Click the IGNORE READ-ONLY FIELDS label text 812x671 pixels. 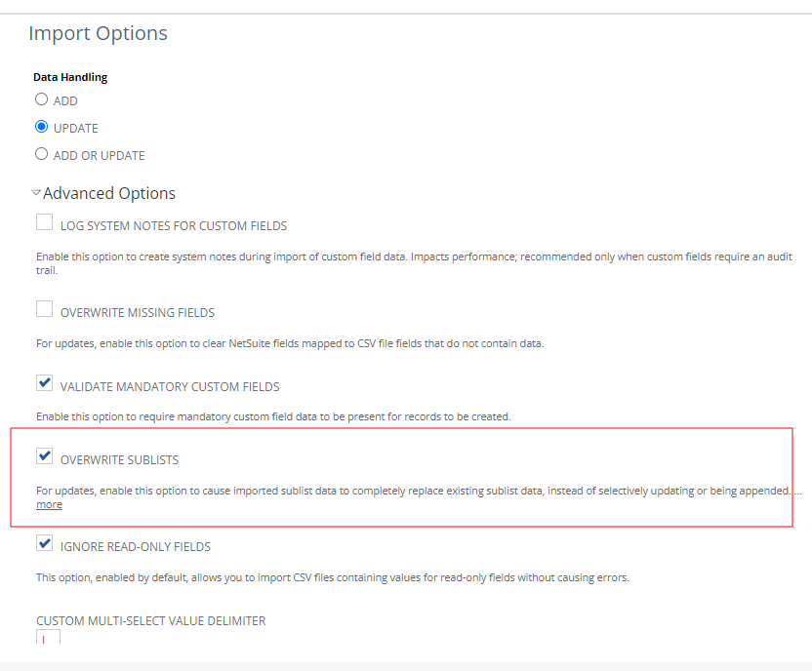click(x=136, y=547)
